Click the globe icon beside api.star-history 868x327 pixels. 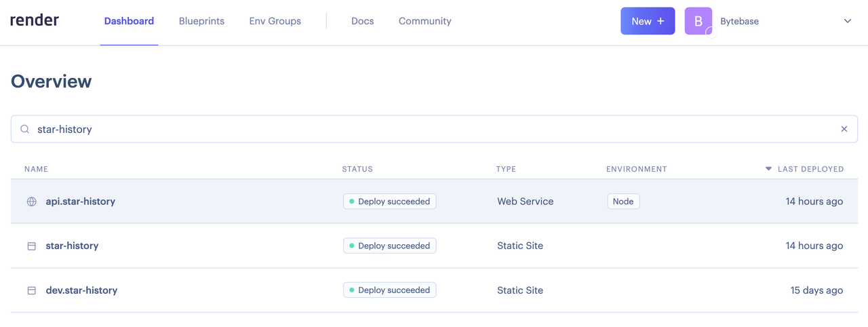(31, 201)
